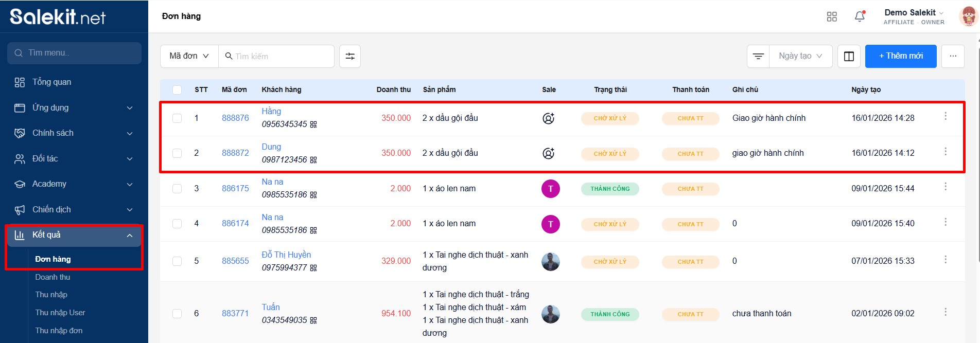
Task: Open order link 886174
Action: [x=235, y=224]
